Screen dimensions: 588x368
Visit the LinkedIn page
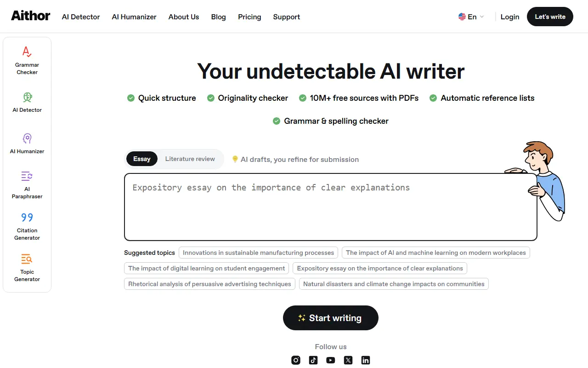[365, 360]
